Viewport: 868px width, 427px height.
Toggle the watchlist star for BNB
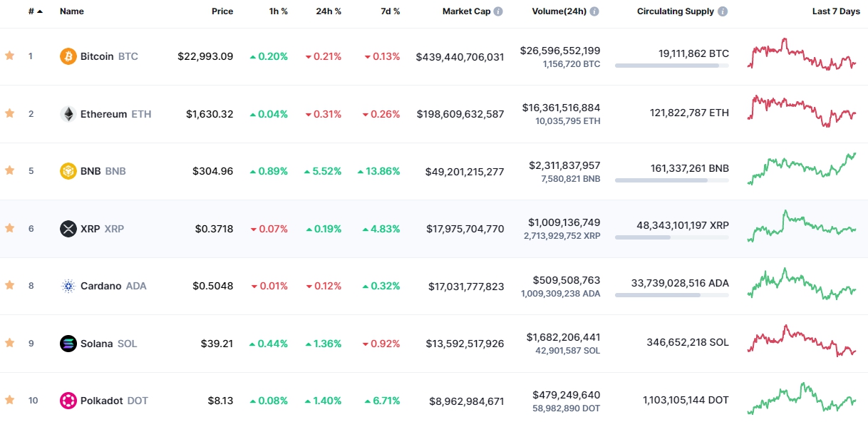coord(9,170)
